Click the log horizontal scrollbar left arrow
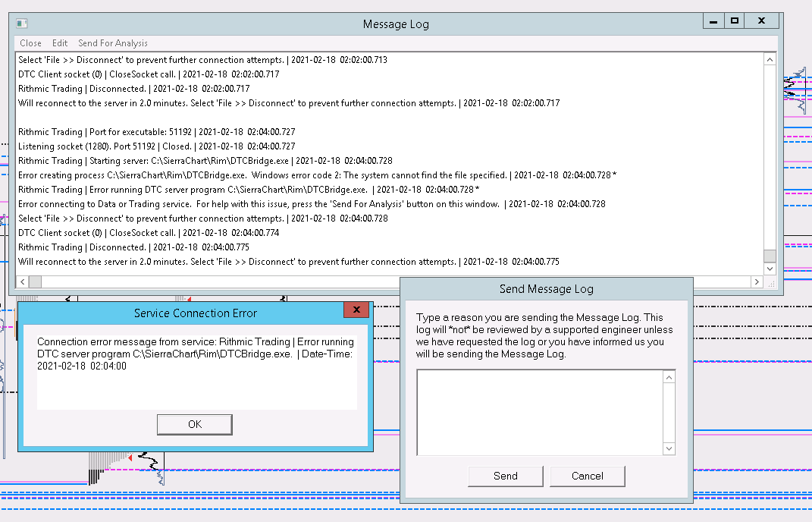 (22, 281)
